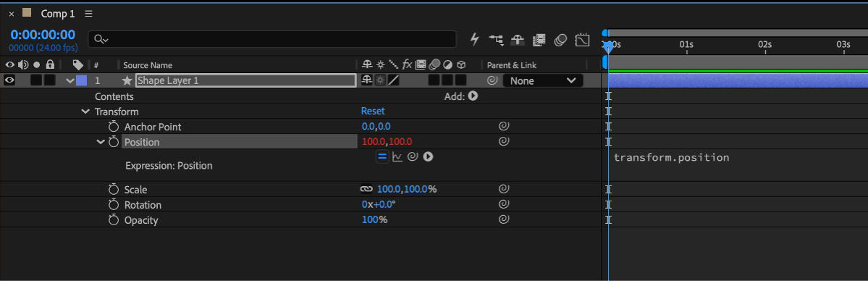Toggle the Rotation stopwatch
The height and width of the screenshot is (281, 868).
click(x=114, y=204)
